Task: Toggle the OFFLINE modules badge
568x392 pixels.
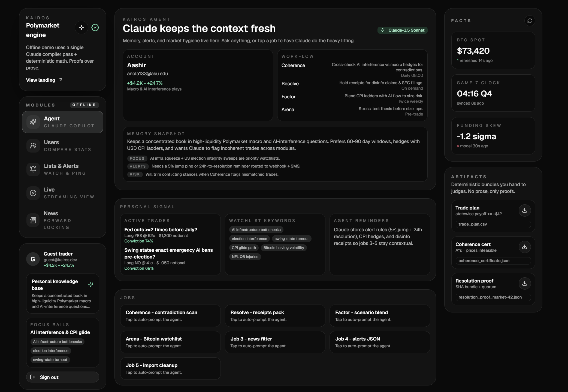Action: click(x=84, y=105)
